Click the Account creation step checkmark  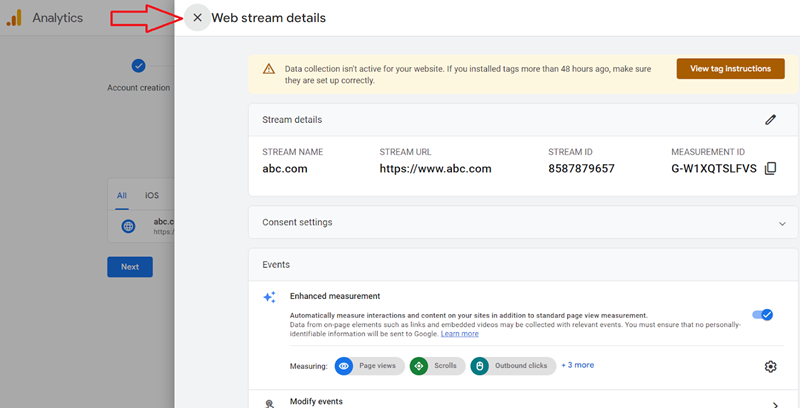click(x=138, y=66)
